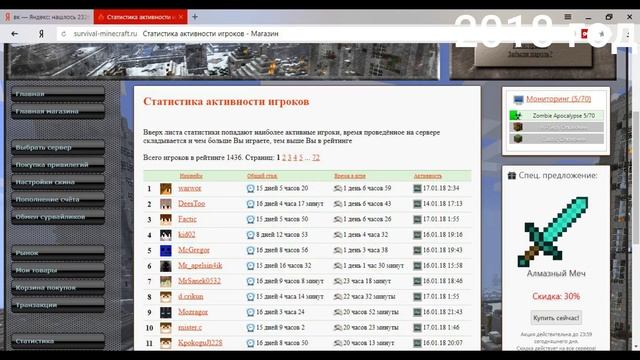Click the avatar in rank 8 row
Screen dimensions: 640x360
(166, 297)
